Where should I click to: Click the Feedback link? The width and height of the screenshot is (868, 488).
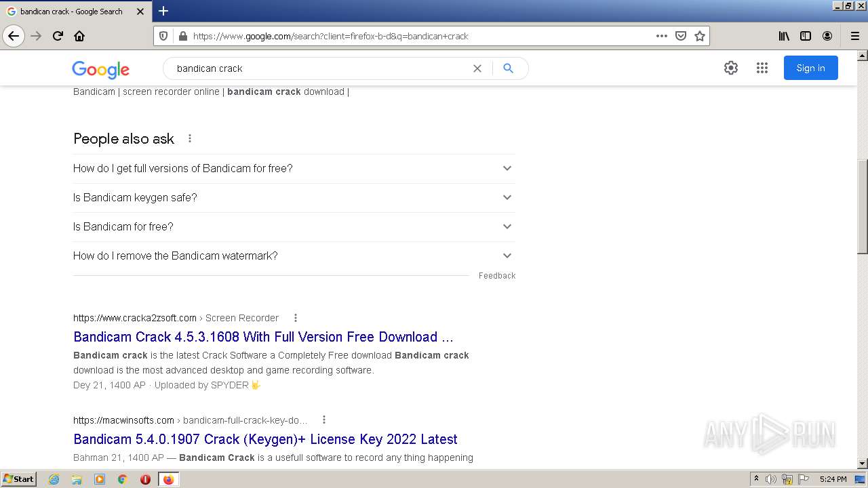[497, 276]
